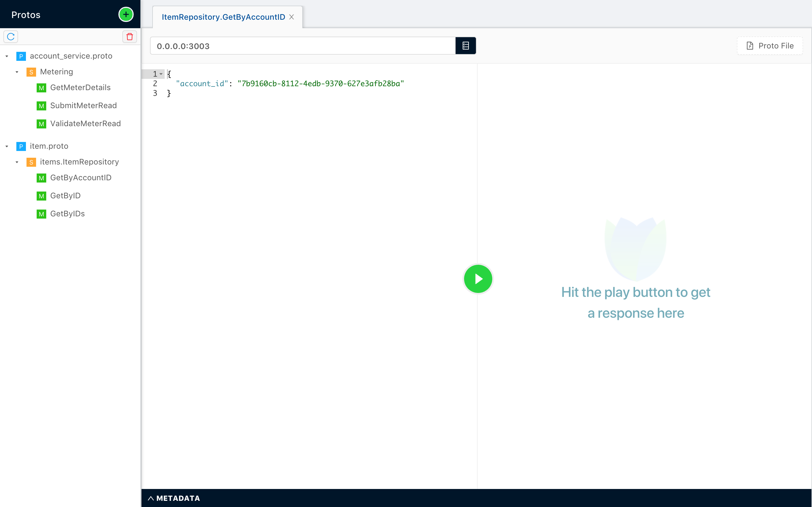The width and height of the screenshot is (812, 507).
Task: Expand the METADATA panel at the bottom
Action: click(174, 498)
